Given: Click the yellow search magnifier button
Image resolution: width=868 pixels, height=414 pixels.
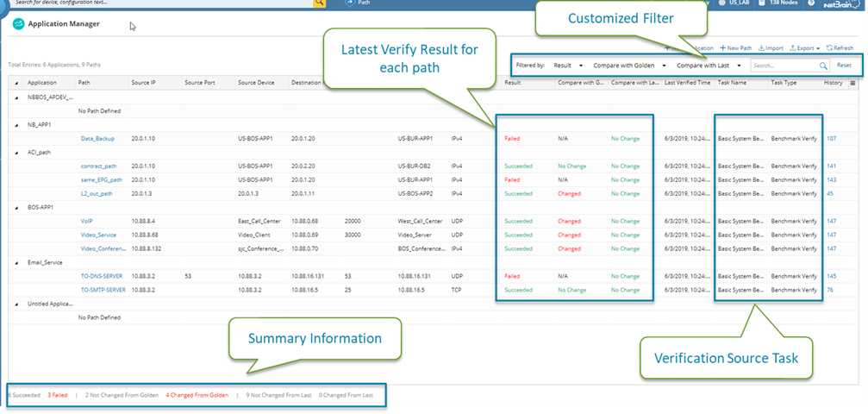Looking at the screenshot, I should [x=320, y=3].
